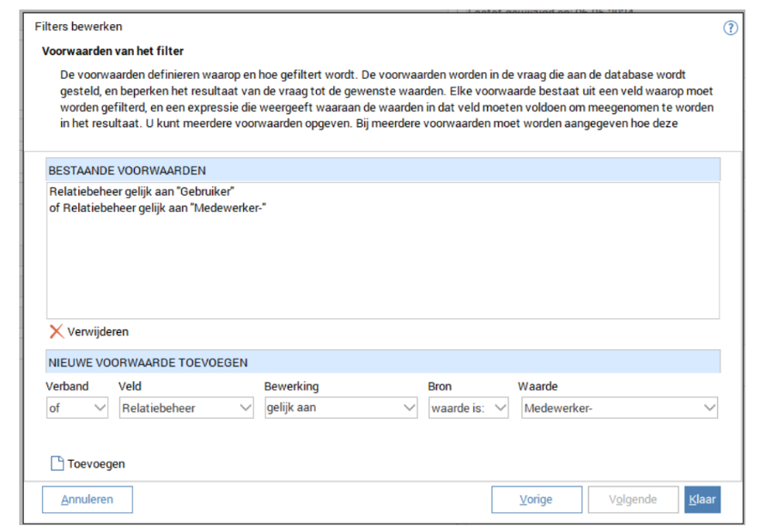Expand the Verband dropdown

[x=100, y=408]
